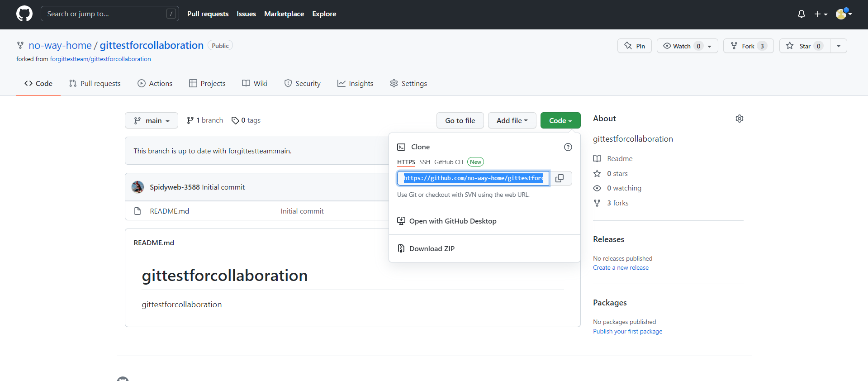
Task: Select HTTPS clone method
Action: coord(406,162)
